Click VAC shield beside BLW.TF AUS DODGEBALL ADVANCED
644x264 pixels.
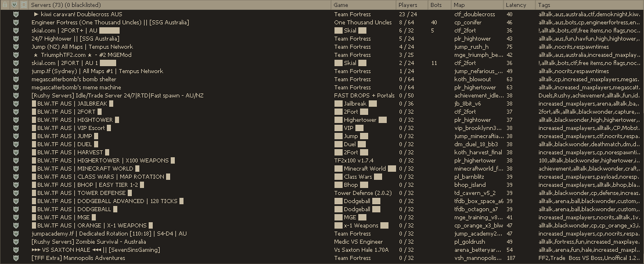pyautogui.click(x=16, y=201)
